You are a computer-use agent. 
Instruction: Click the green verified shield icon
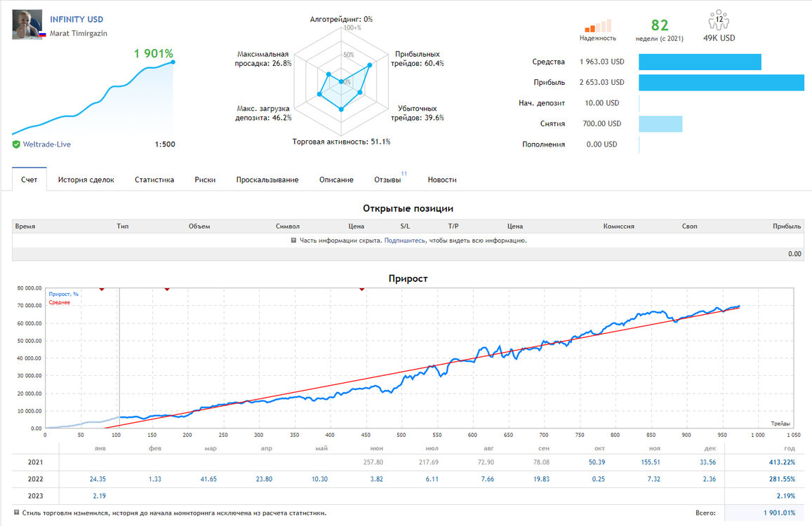(16, 144)
